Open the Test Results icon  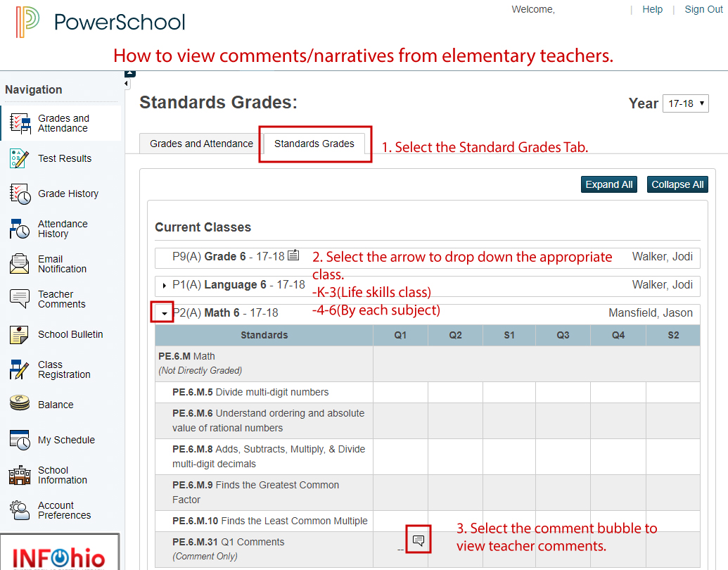click(20, 158)
